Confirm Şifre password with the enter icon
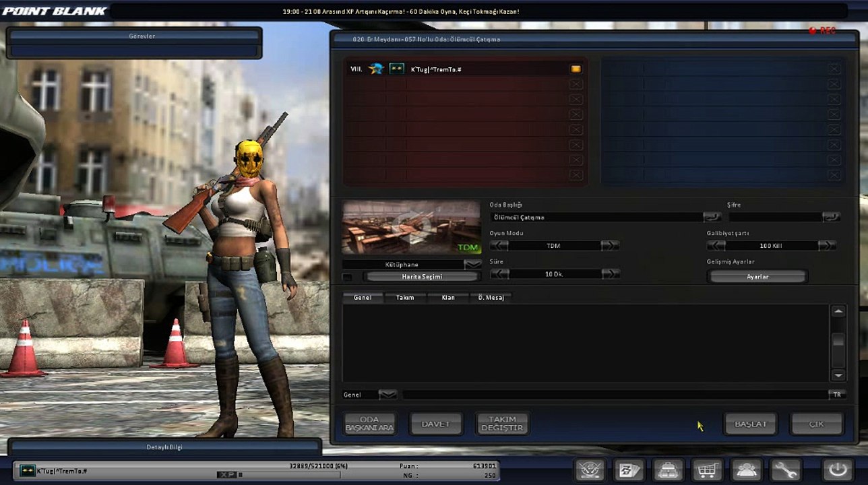This screenshot has height=485, width=868. pyautogui.click(x=831, y=217)
